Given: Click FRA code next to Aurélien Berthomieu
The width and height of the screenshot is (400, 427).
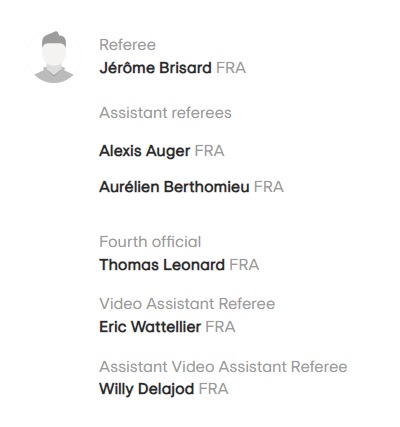Looking at the screenshot, I should click(x=269, y=187).
